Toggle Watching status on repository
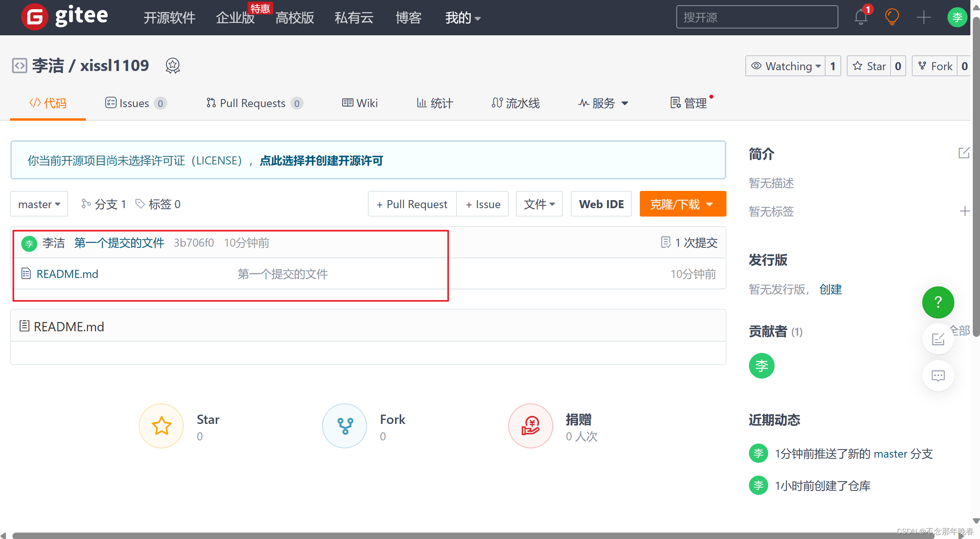The image size is (980, 539). click(786, 65)
